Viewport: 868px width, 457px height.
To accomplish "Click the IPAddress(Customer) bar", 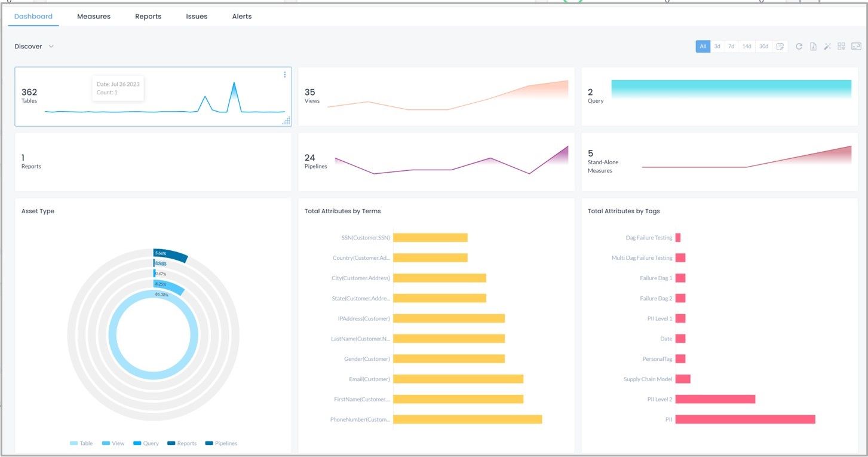I will pos(449,318).
